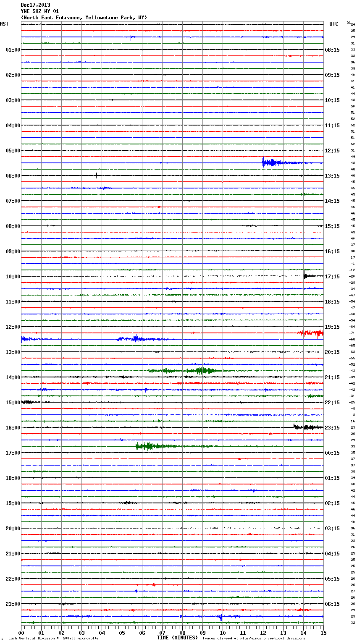Click the TIME (MINUTES) axis title

[x=177, y=638]
